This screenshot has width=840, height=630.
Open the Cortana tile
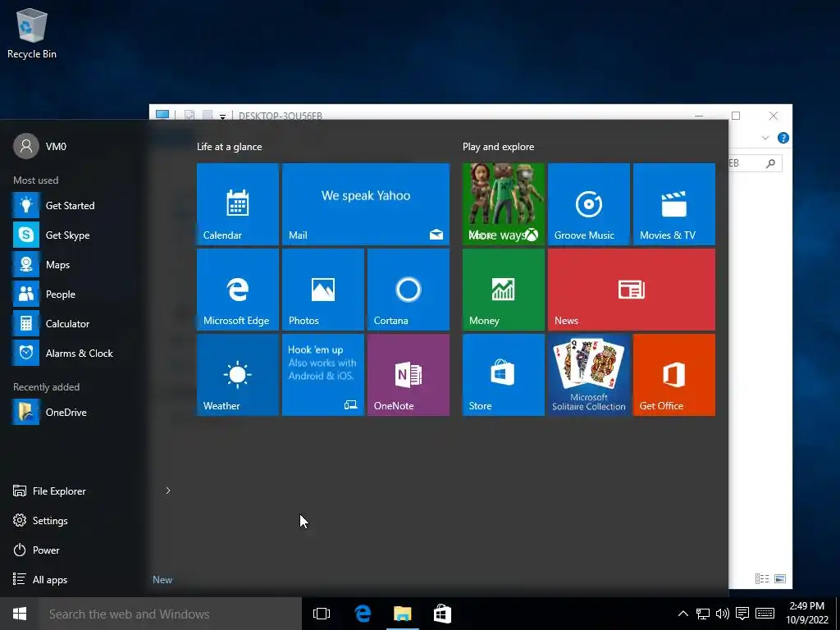pyautogui.click(x=409, y=290)
